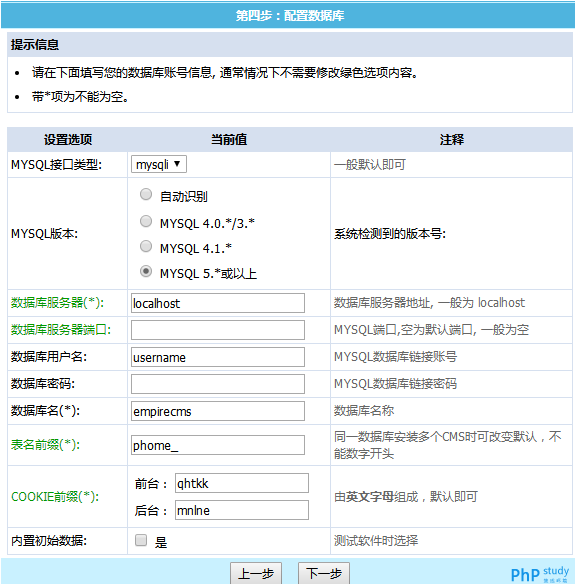Click the 表名前缀 phome_ input field
575x584 pixels.
[218, 445]
